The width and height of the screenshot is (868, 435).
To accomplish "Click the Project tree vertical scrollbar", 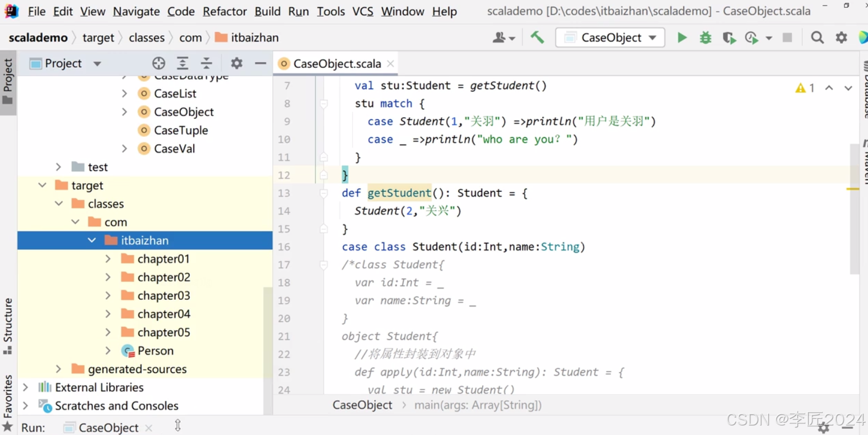I will click(x=268, y=350).
